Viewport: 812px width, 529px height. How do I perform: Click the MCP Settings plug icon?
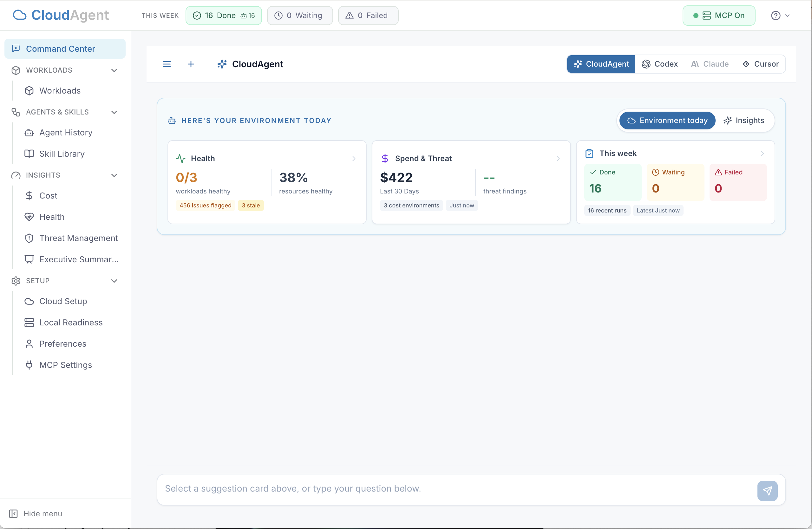(x=29, y=365)
